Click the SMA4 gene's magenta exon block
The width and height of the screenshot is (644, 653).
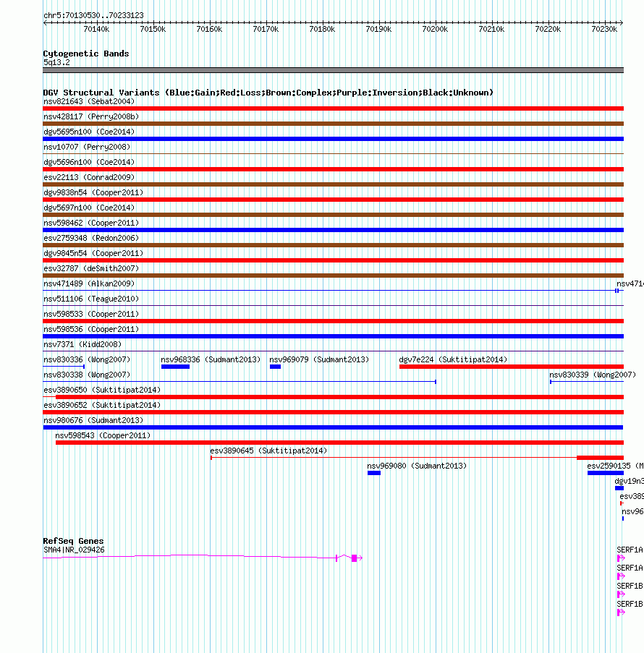coord(354,558)
